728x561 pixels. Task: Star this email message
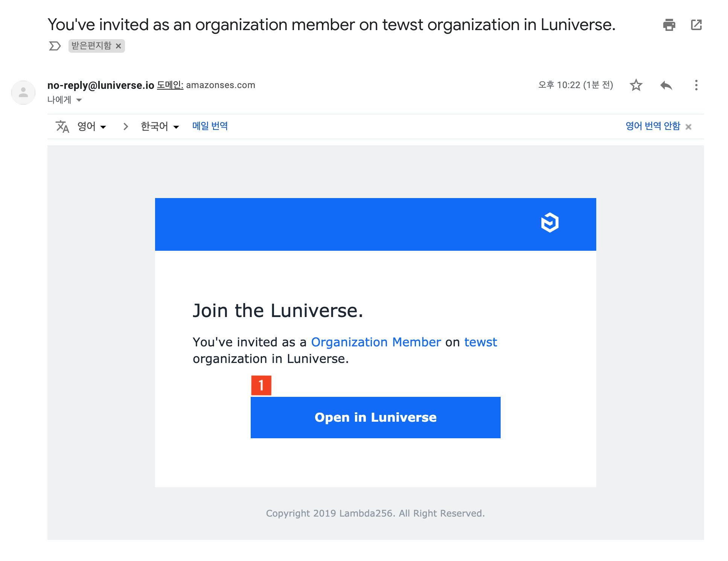tap(636, 85)
